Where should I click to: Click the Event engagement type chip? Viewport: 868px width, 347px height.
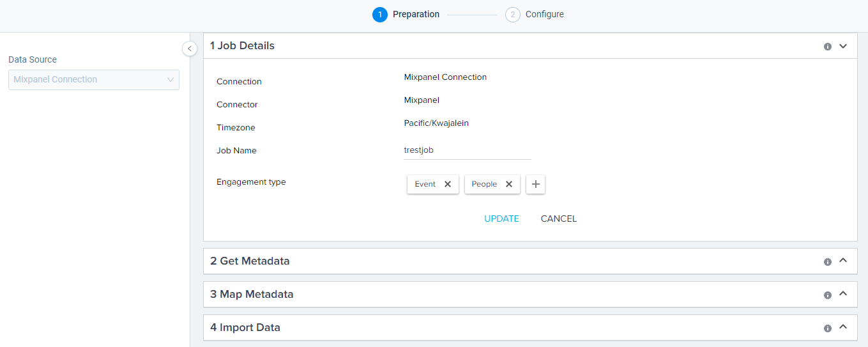click(425, 184)
